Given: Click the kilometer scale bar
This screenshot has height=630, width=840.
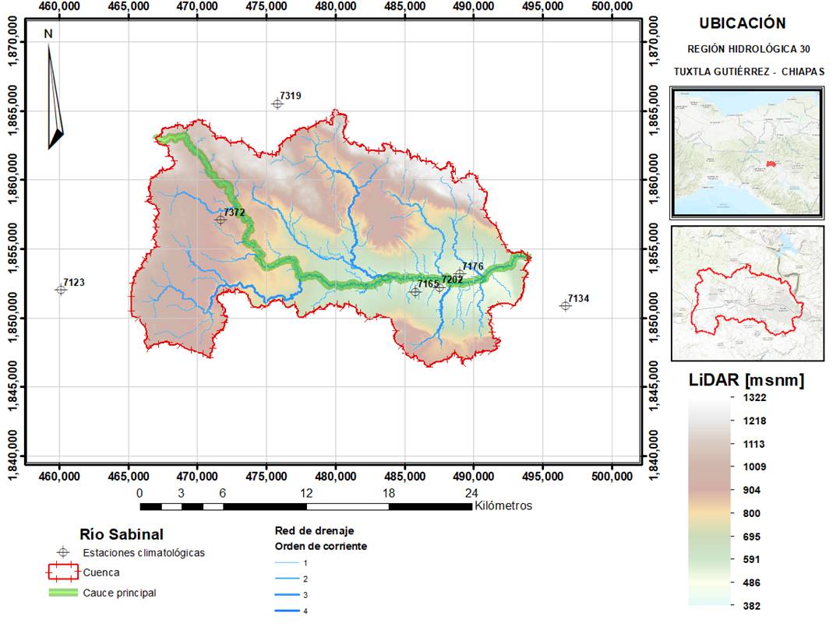Looking at the screenshot, I should (305, 507).
